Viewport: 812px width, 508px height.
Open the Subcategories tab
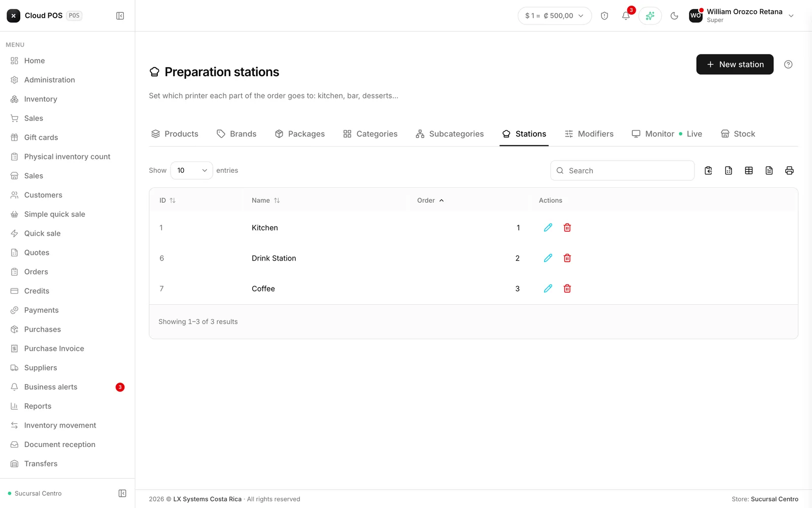[450, 134]
